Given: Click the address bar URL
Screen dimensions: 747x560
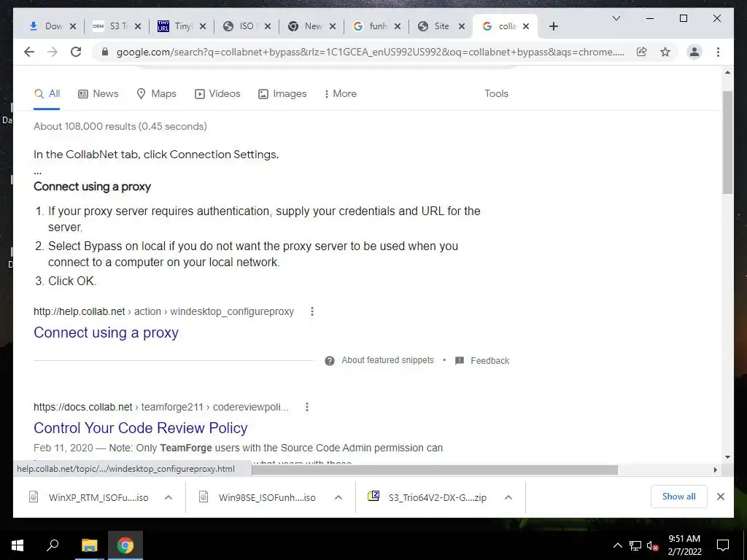Looking at the screenshot, I should [x=370, y=52].
